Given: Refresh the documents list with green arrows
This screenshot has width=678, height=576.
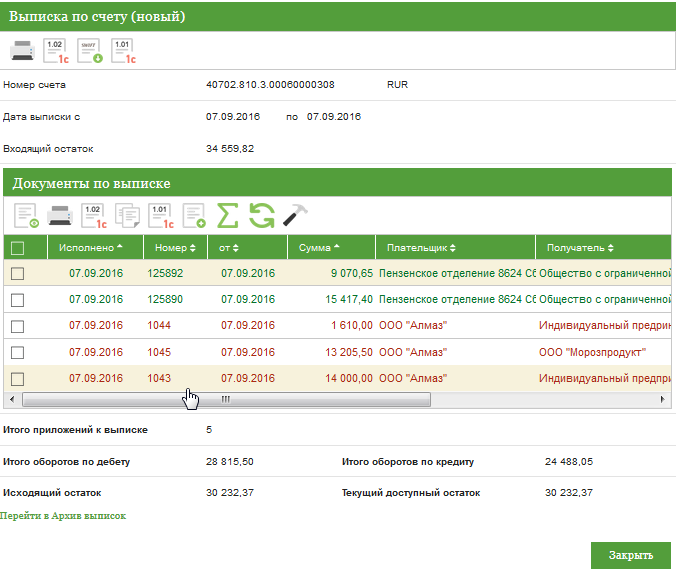Looking at the screenshot, I should (x=262, y=215).
